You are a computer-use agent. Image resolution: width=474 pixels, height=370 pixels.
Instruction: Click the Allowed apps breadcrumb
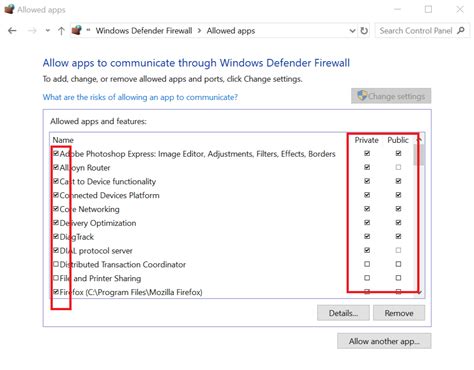[x=231, y=31]
